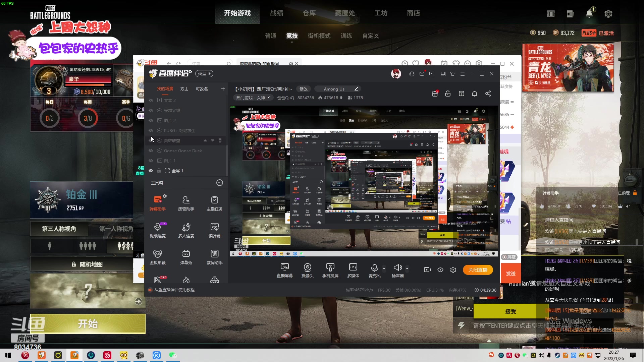Viewport: 644px width, 362px height.
Task: Switch to 双击 scene tab
Action: [184, 89]
